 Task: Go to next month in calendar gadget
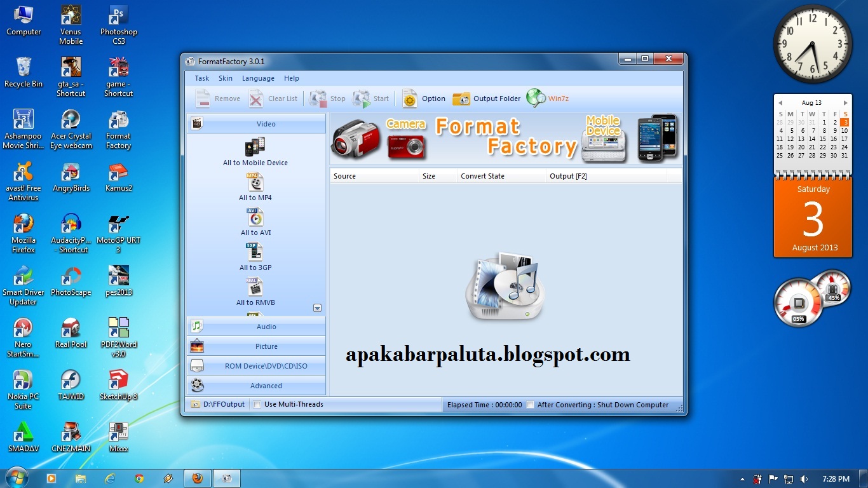(x=845, y=103)
